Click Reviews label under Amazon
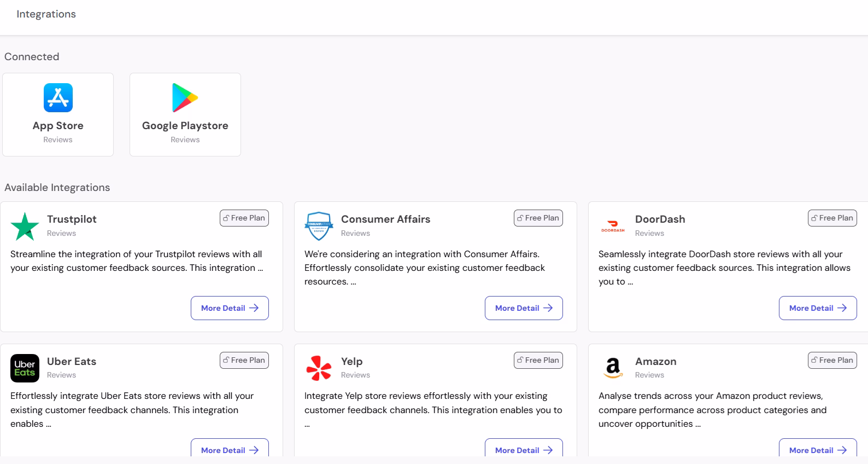The width and height of the screenshot is (868, 464). [x=649, y=375]
